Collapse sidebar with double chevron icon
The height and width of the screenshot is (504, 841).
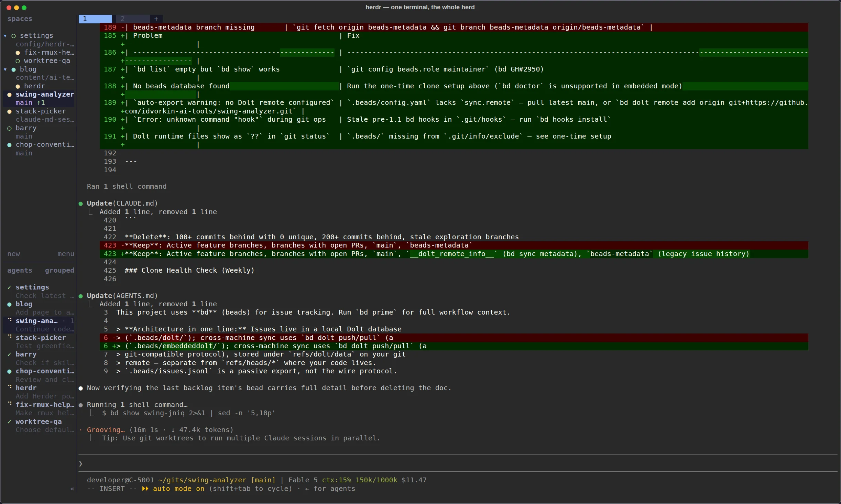(x=72, y=489)
